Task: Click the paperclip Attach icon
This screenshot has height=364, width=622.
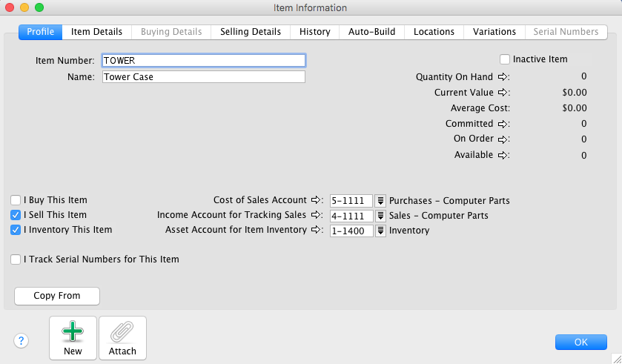Action: tap(122, 332)
